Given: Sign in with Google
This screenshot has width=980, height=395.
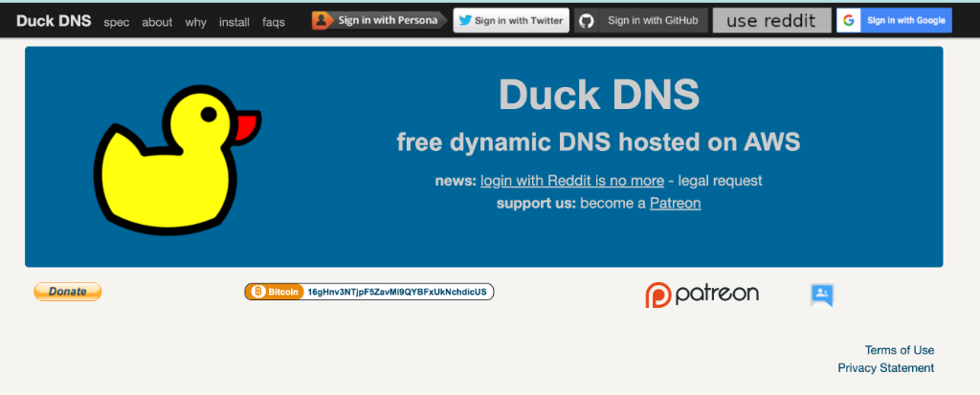Looking at the screenshot, I should [x=895, y=20].
